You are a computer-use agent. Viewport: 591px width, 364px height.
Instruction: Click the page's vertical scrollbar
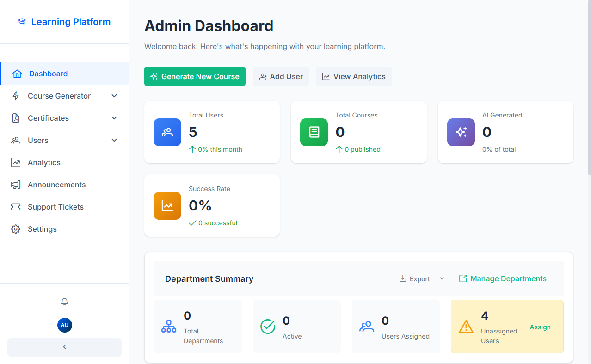pyautogui.click(x=589, y=93)
